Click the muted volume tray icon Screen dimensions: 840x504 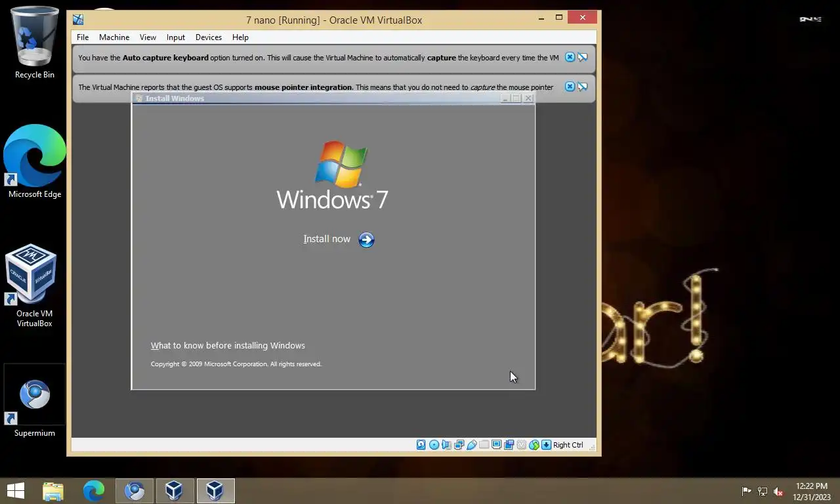tap(778, 492)
